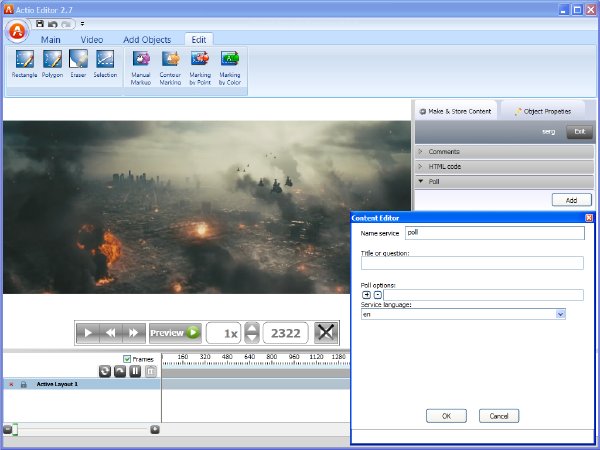Screen dimensions: 600x450
Task: Toggle lock on Active Layout 1
Action: [24, 384]
